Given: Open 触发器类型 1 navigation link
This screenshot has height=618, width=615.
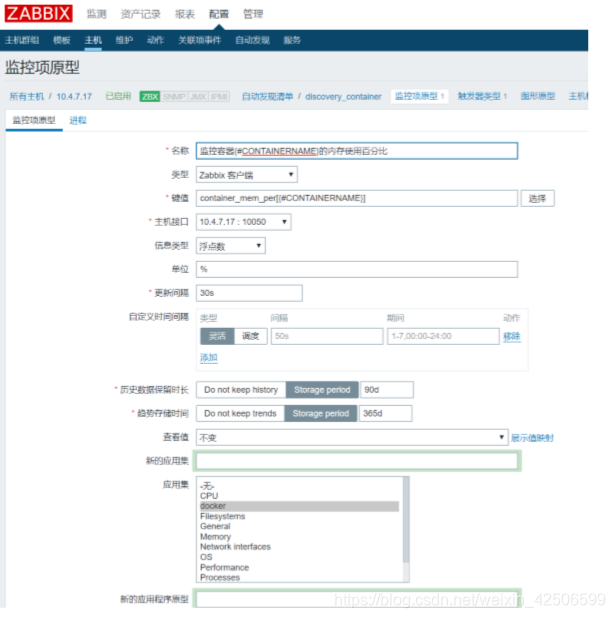Looking at the screenshot, I should tap(482, 96).
